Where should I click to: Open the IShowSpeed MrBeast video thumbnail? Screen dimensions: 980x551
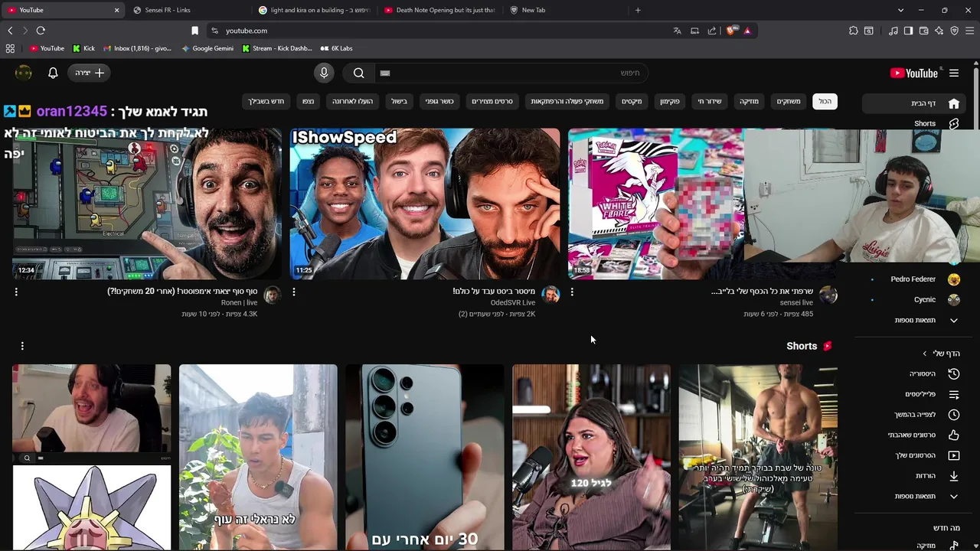[425, 204]
